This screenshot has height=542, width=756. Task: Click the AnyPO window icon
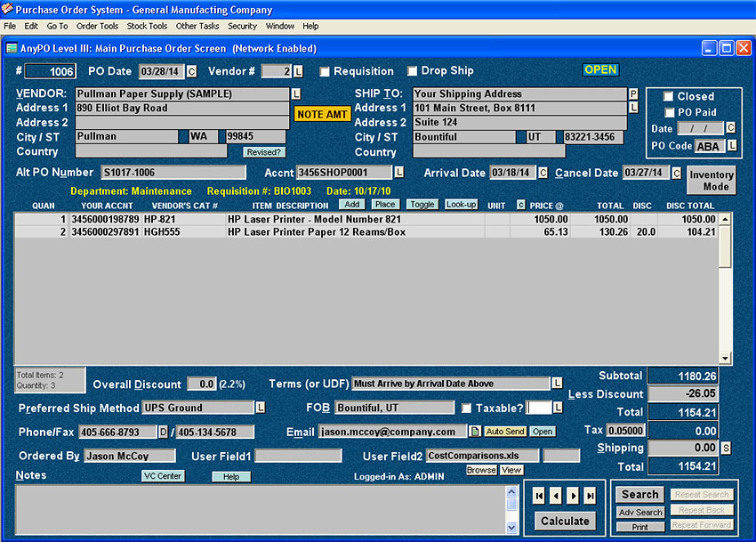(x=11, y=48)
